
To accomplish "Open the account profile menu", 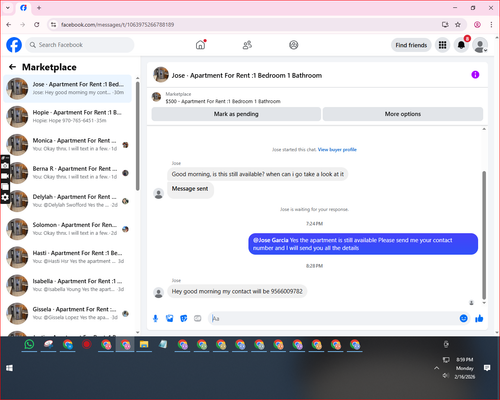I will pyautogui.click(x=480, y=45).
